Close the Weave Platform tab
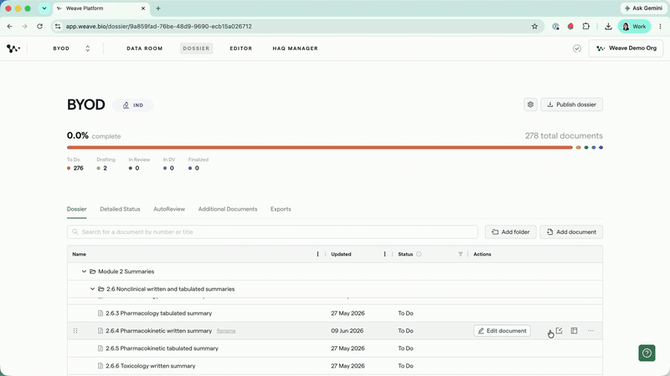The width and height of the screenshot is (670, 376). click(x=143, y=8)
